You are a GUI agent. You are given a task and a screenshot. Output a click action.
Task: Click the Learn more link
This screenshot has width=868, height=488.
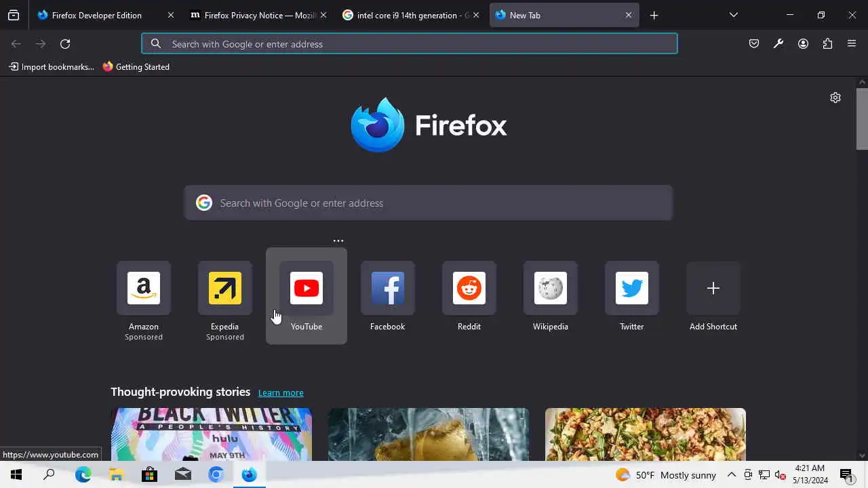pos(281,393)
